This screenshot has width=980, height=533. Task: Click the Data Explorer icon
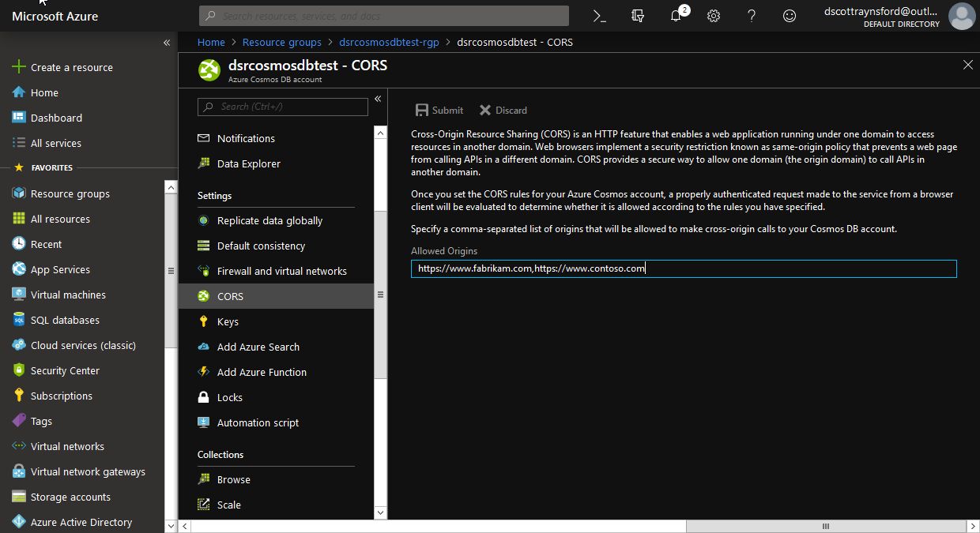[204, 163]
